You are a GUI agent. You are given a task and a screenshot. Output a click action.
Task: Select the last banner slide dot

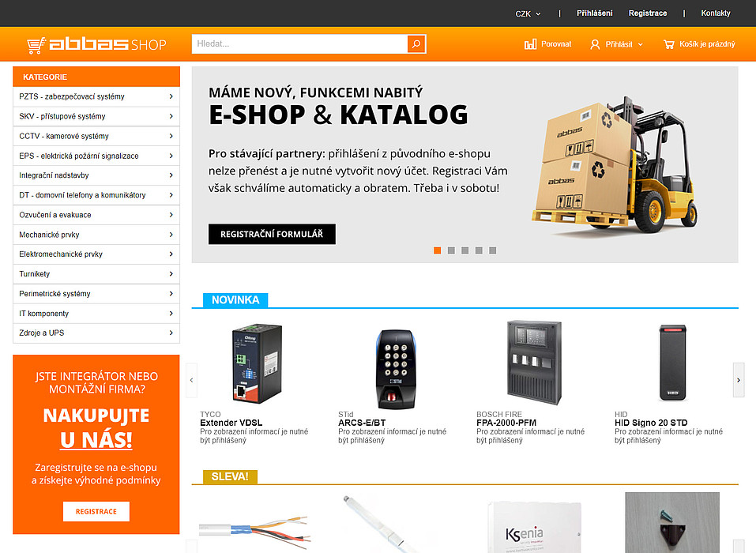tap(492, 250)
